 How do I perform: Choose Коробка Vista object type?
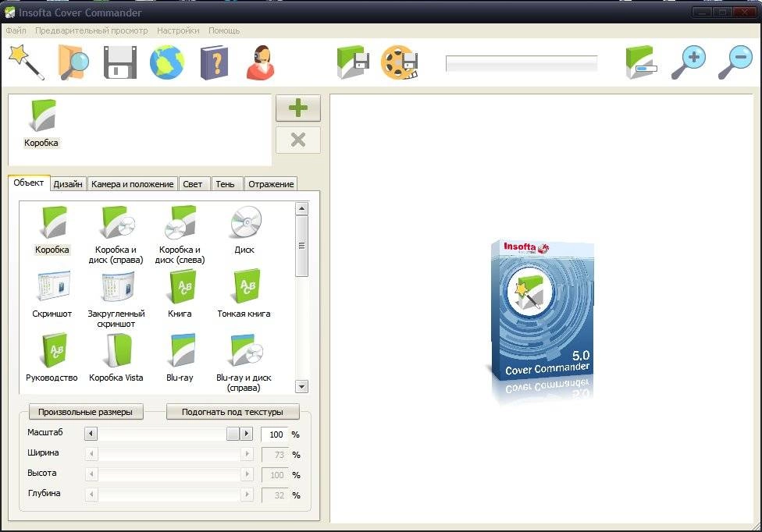coord(116,358)
